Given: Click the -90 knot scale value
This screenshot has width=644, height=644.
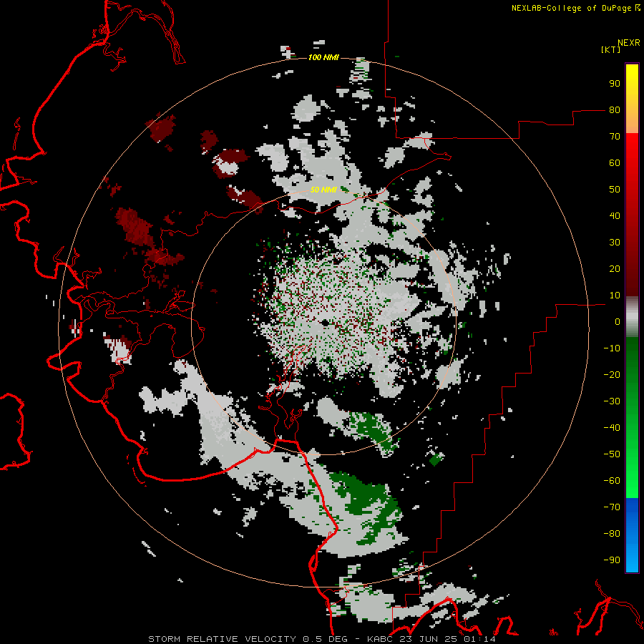Looking at the screenshot, I should [612, 560].
